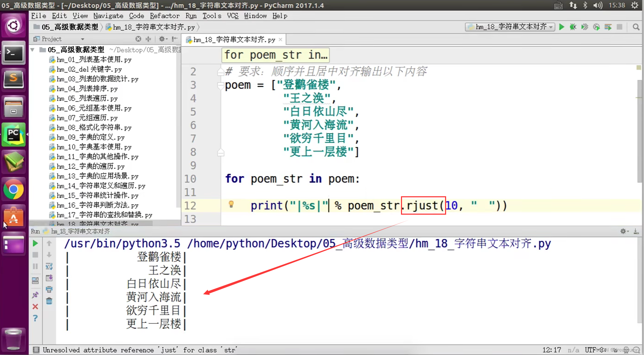
Task: Click the cursor position 12:17 in status bar
Action: tap(552, 350)
